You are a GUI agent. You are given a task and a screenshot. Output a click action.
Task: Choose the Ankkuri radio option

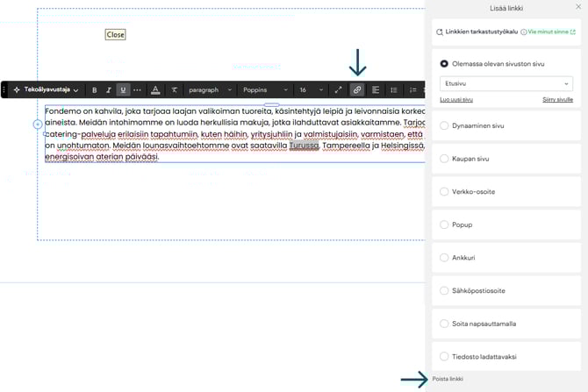point(444,258)
